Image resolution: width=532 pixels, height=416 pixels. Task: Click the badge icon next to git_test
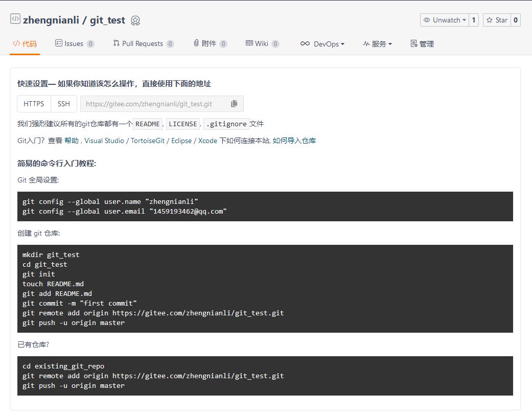[135, 21]
